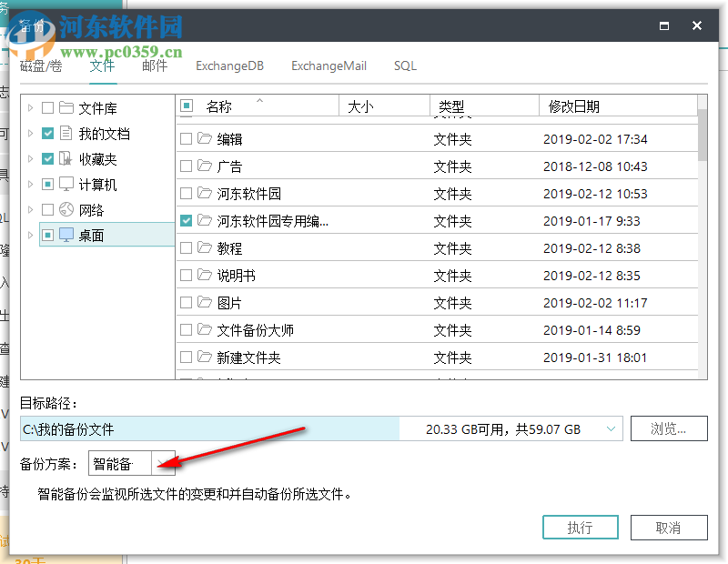
Task: Switch to the SQL tab
Action: (404, 65)
